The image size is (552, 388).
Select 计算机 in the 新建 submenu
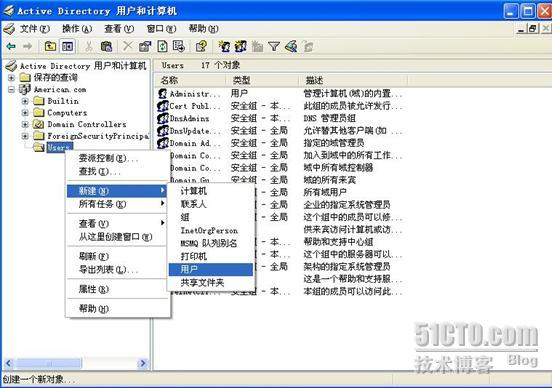click(211, 191)
